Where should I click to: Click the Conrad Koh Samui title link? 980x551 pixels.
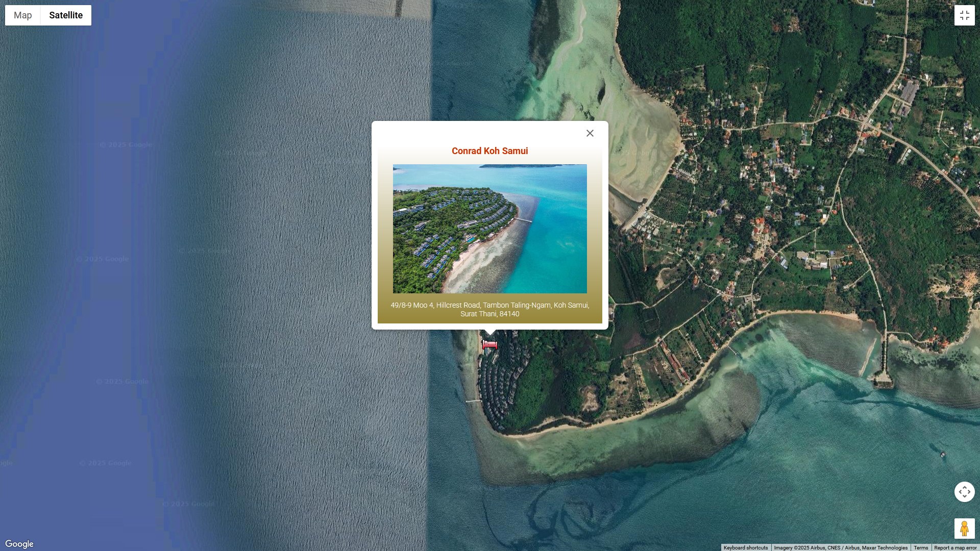[x=489, y=151]
